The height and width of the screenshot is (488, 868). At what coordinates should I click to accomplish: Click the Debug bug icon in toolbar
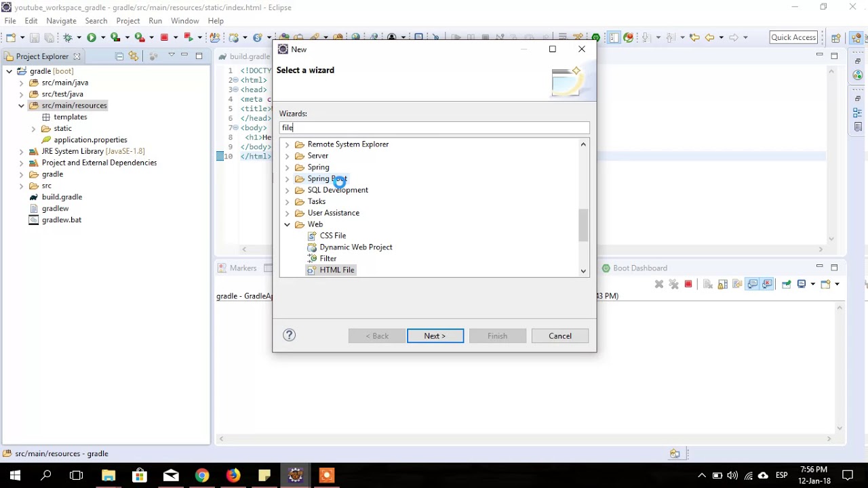[x=68, y=38]
